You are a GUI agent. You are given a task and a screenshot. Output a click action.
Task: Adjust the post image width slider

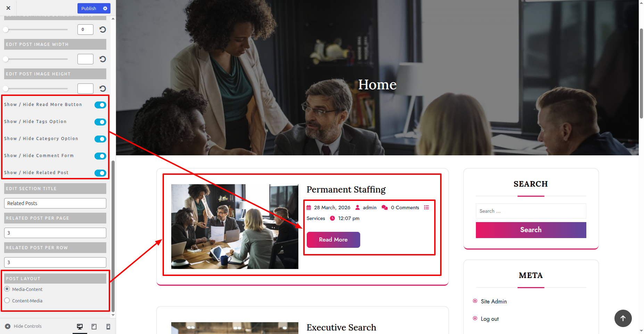tap(36, 59)
